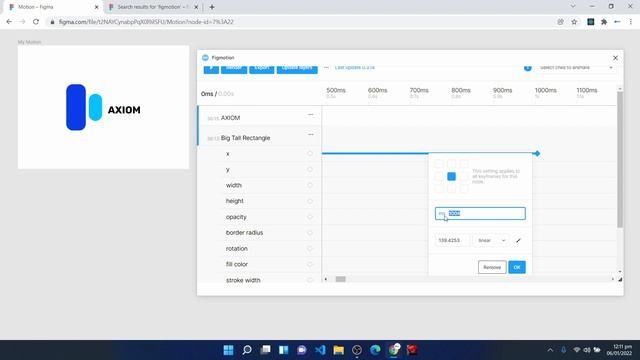Click the browser reload icon
Viewport: 640px width, 360px height.
click(36, 22)
